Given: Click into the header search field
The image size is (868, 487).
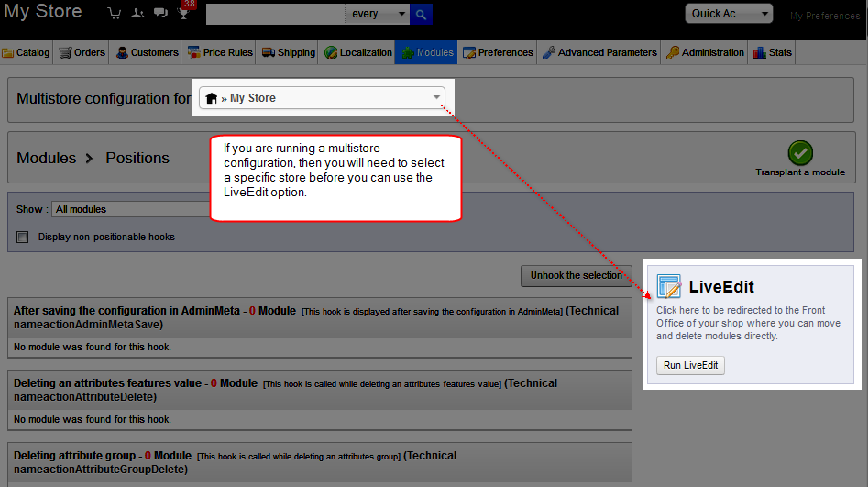Looking at the screenshot, I should [x=275, y=14].
